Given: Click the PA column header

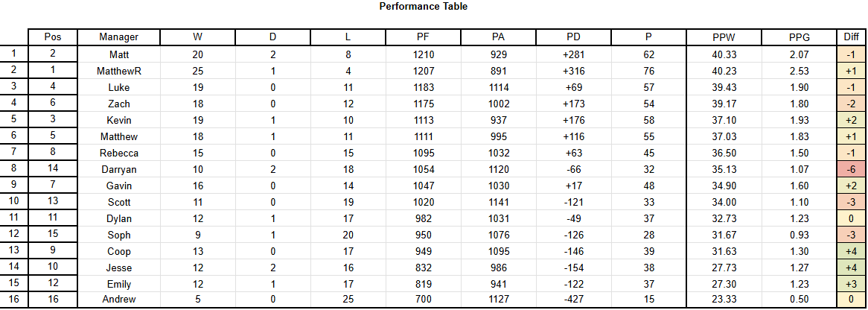Looking at the screenshot, I should pyautogui.click(x=498, y=37).
